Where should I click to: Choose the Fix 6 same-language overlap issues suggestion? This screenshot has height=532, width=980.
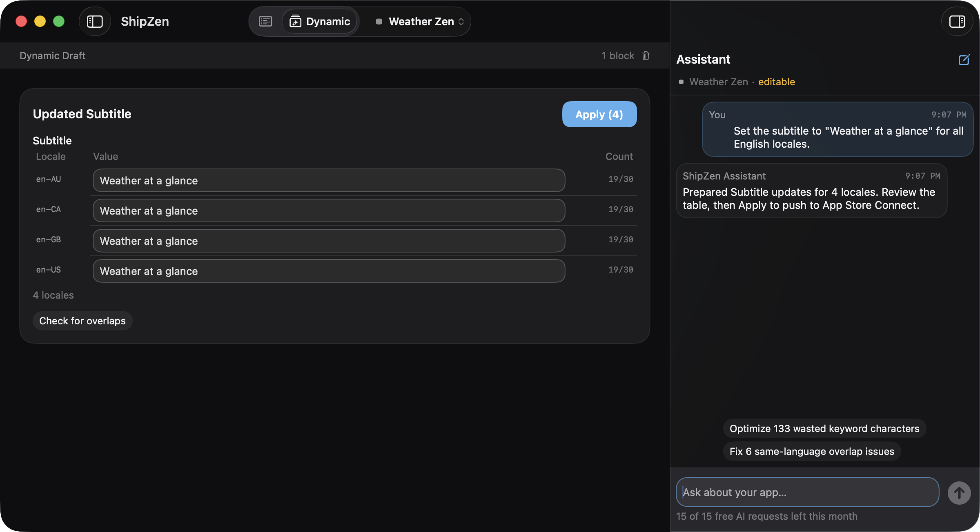[812, 451]
